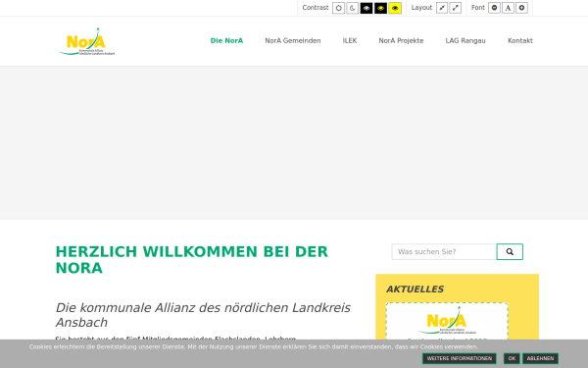This screenshot has width=588, height=368.
Task: Open the Kontakt menu item
Action: [x=520, y=40]
